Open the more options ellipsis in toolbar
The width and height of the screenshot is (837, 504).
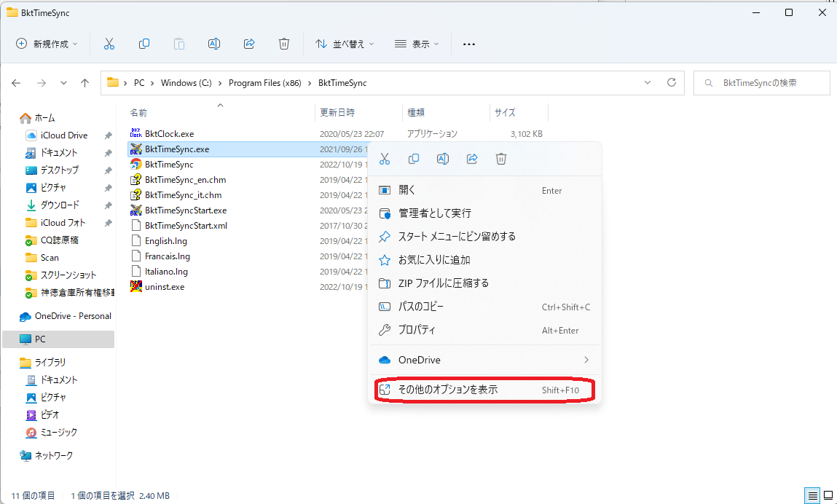pyautogui.click(x=468, y=44)
